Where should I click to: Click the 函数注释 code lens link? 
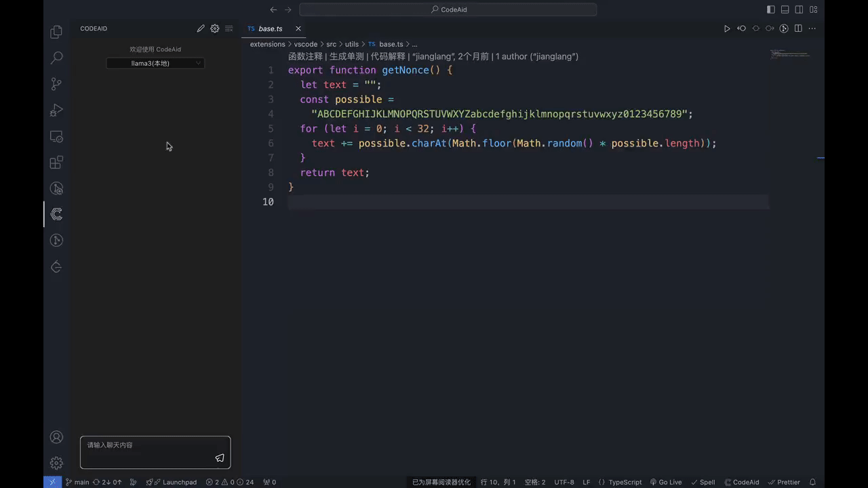coord(305,56)
